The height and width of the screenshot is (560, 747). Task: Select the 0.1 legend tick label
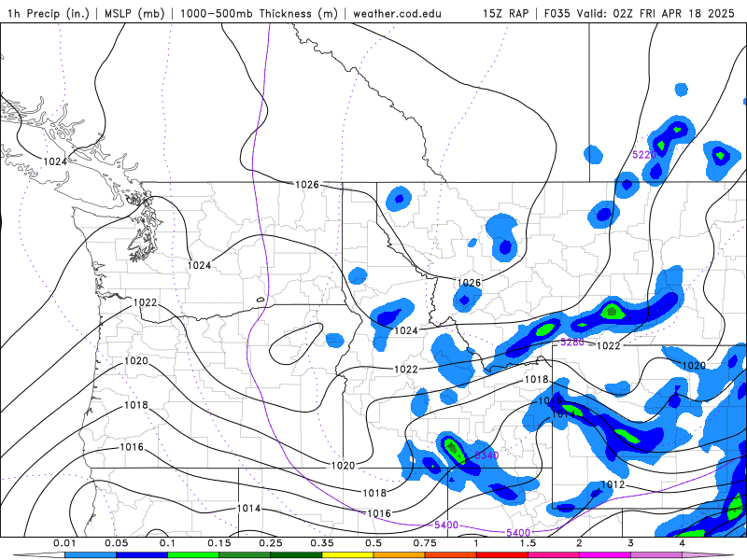(x=167, y=543)
